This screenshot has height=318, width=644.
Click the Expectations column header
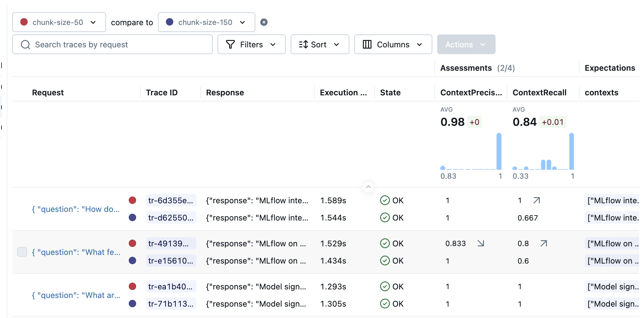click(x=610, y=68)
